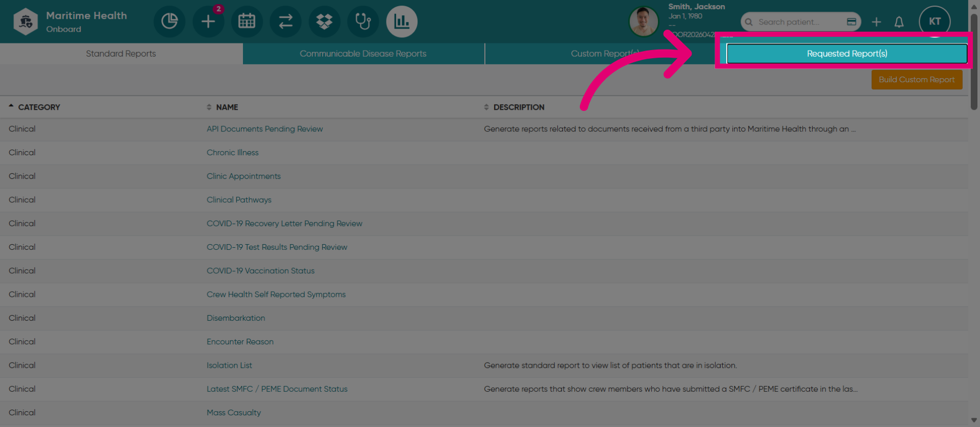The height and width of the screenshot is (427, 980).
Task: Open the Encounter Reason report
Action: 240,342
